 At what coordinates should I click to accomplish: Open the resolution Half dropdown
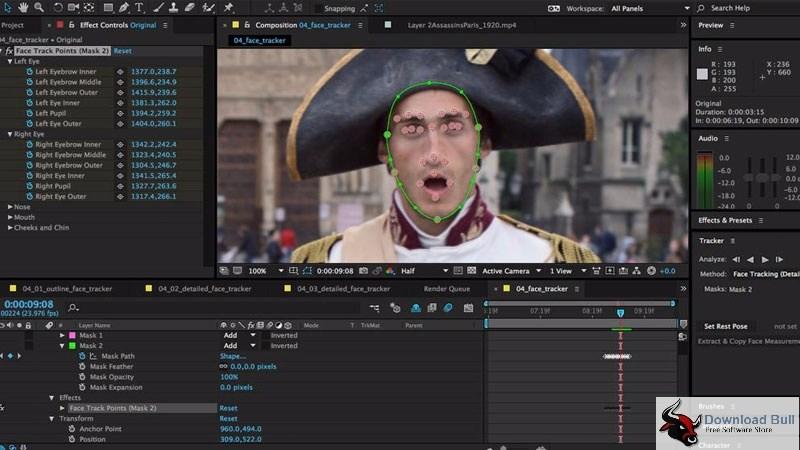tap(424, 271)
